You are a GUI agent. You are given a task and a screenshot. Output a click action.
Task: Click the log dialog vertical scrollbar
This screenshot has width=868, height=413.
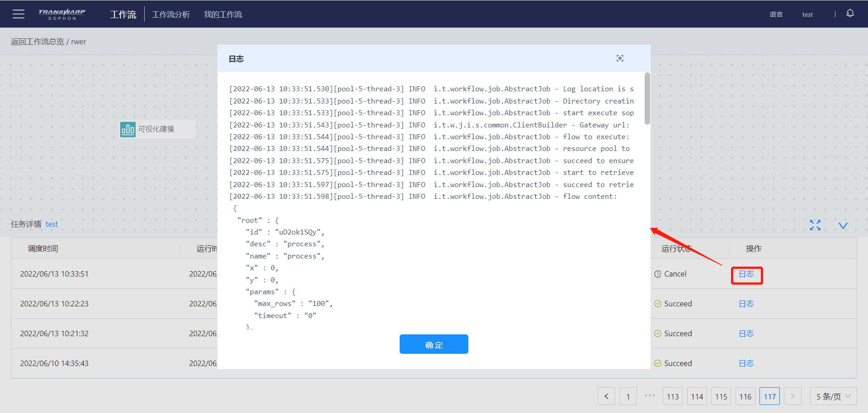647,99
